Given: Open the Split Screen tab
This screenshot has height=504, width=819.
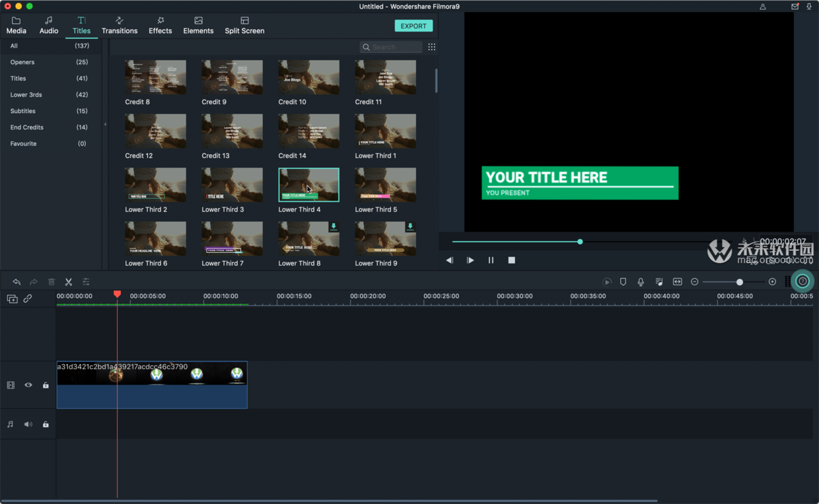Looking at the screenshot, I should 244,25.
